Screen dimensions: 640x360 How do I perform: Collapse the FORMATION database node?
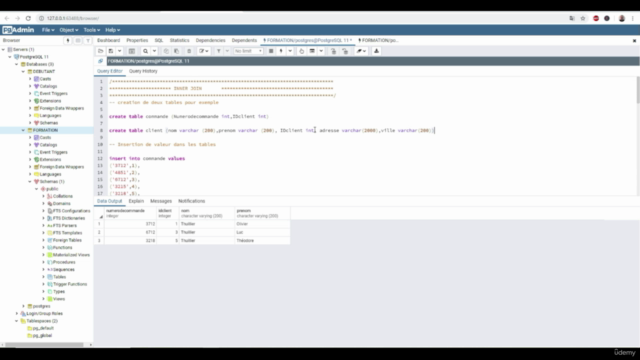coord(23,130)
